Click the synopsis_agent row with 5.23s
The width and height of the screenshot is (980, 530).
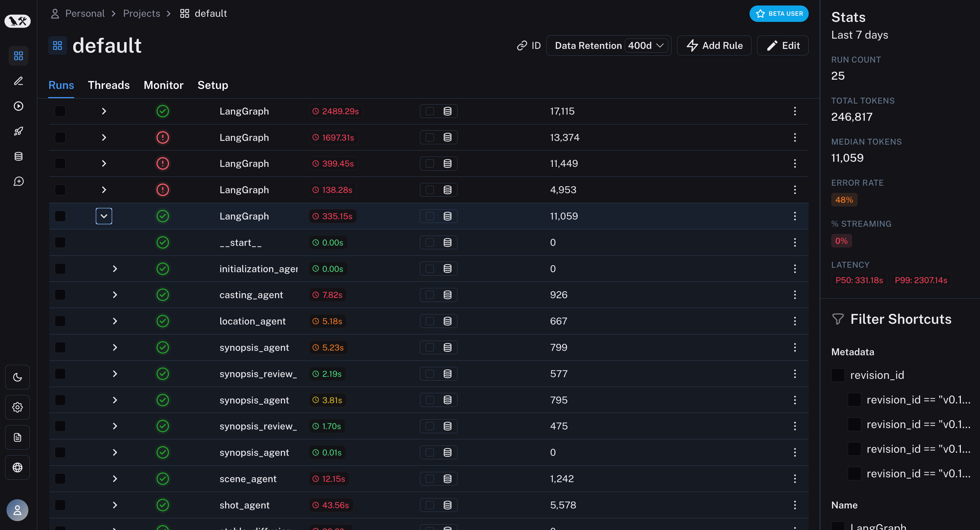pos(429,347)
